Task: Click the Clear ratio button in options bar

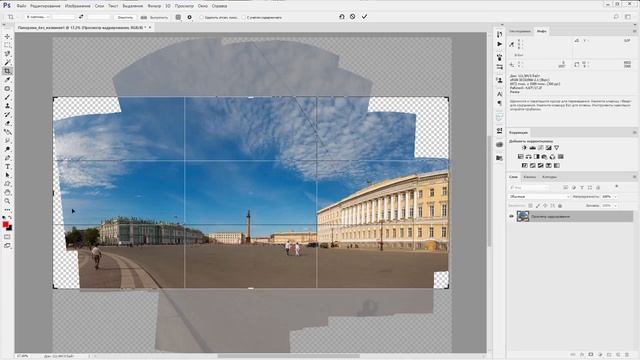Action: [125, 17]
